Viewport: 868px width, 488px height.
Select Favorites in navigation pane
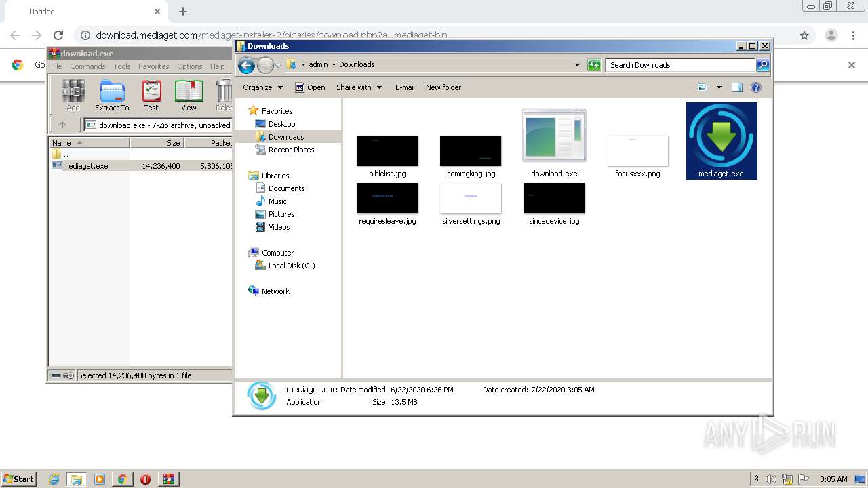click(271, 110)
